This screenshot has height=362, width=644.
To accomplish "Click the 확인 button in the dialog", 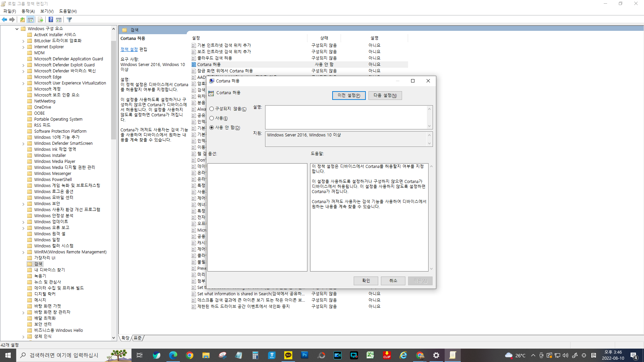I will 366,281.
